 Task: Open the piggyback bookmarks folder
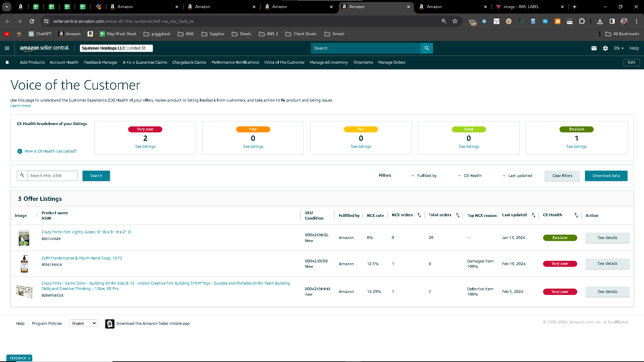(157, 34)
